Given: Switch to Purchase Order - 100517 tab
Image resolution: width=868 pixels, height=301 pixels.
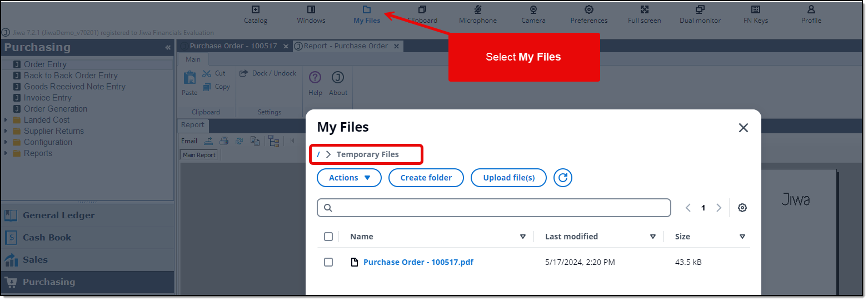Looking at the screenshot, I should coord(233,46).
